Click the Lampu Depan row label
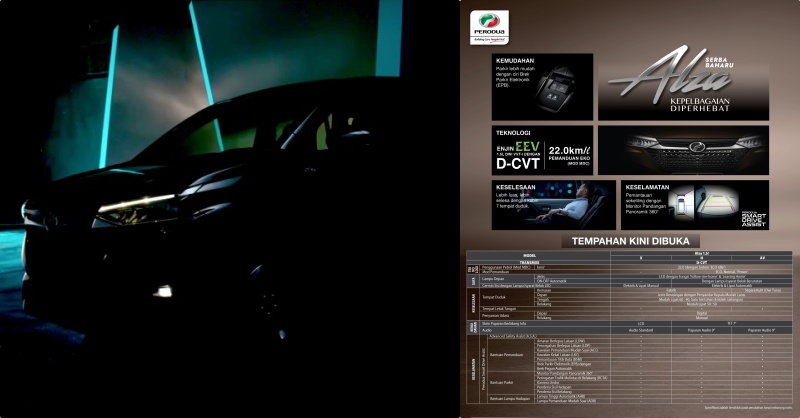Image resolution: width=800 pixels, height=418 pixels. click(493, 279)
